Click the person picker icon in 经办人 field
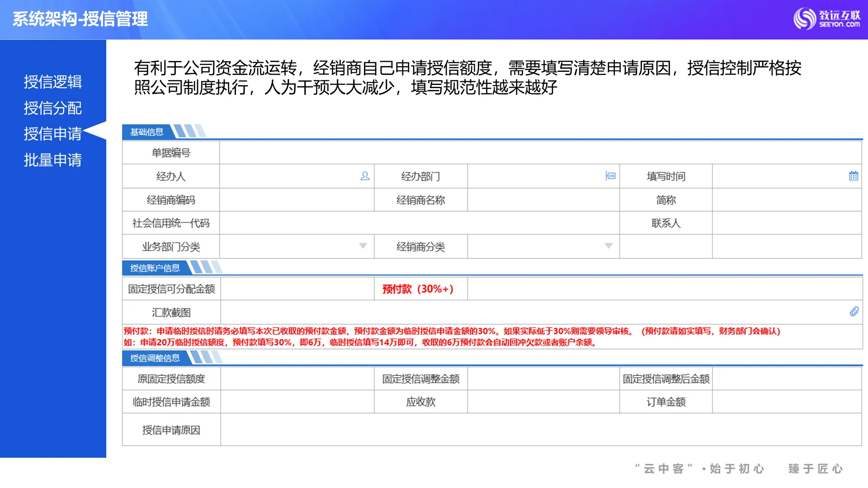The height and width of the screenshot is (488, 868). click(x=365, y=176)
